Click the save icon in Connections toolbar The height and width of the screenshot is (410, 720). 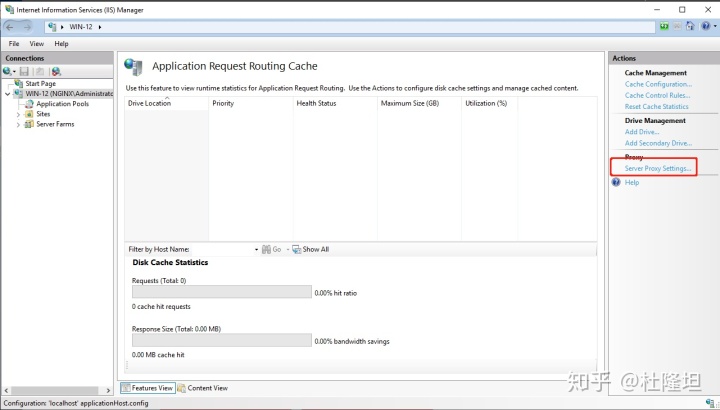pos(24,71)
